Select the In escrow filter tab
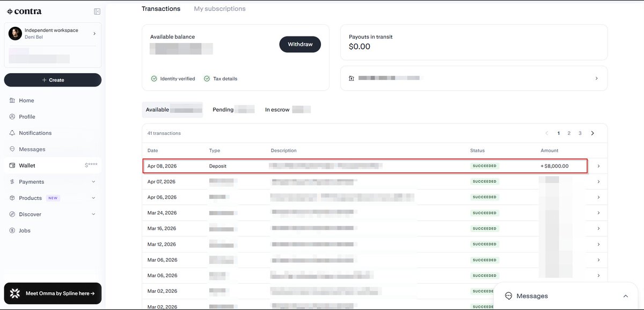The width and height of the screenshot is (644, 310). pyautogui.click(x=288, y=110)
